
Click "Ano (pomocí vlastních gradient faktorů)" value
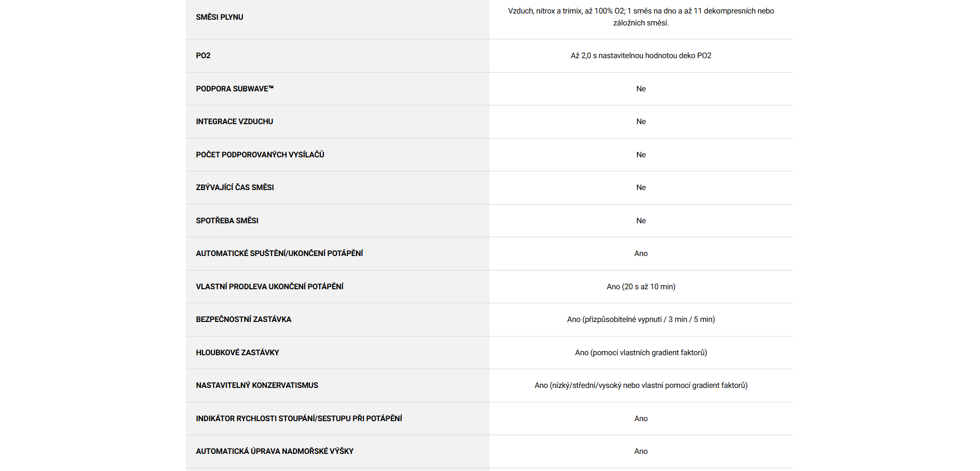pos(641,353)
